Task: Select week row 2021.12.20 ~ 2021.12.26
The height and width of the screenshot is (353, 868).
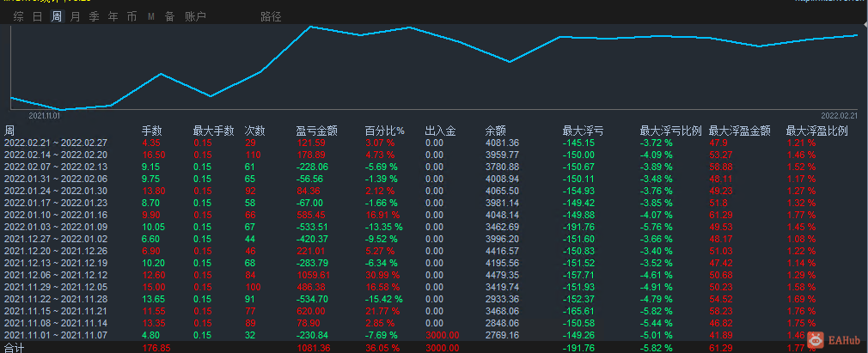Action: tap(434, 251)
